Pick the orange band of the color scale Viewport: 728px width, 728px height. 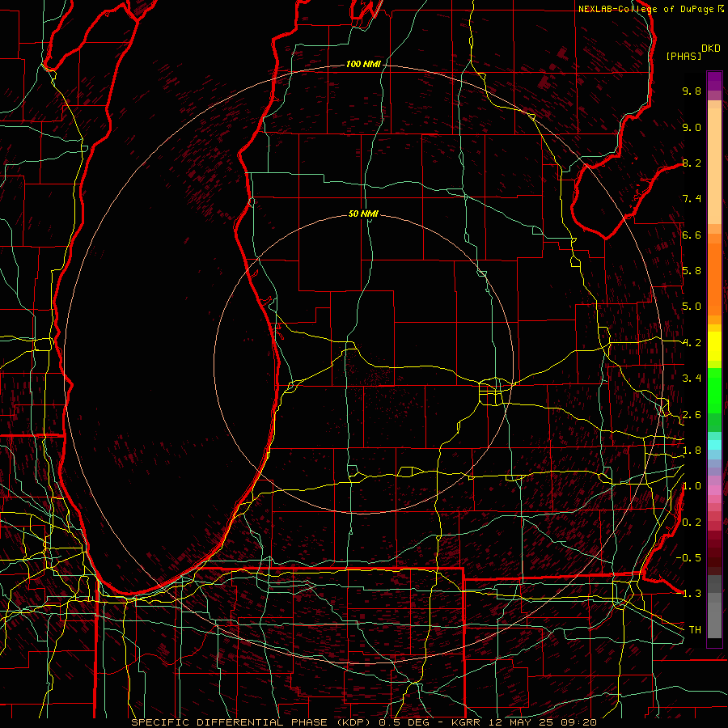(x=714, y=278)
